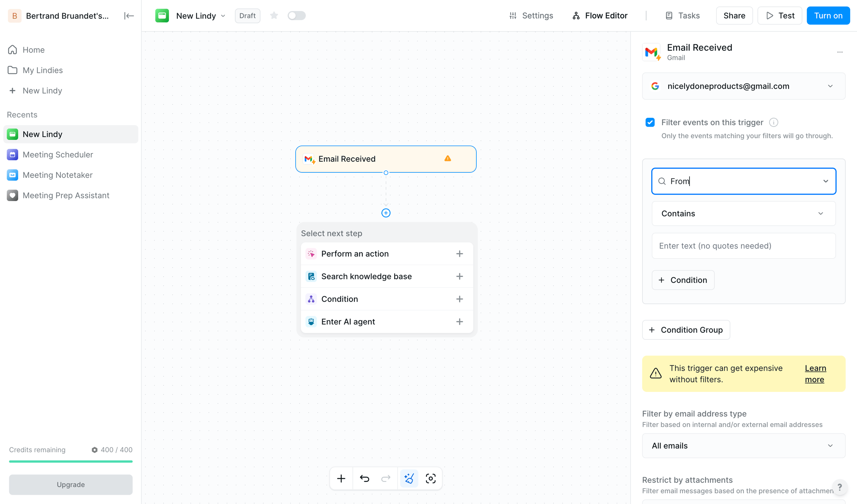Open the New Lindy name dropdown

pyautogui.click(x=201, y=16)
